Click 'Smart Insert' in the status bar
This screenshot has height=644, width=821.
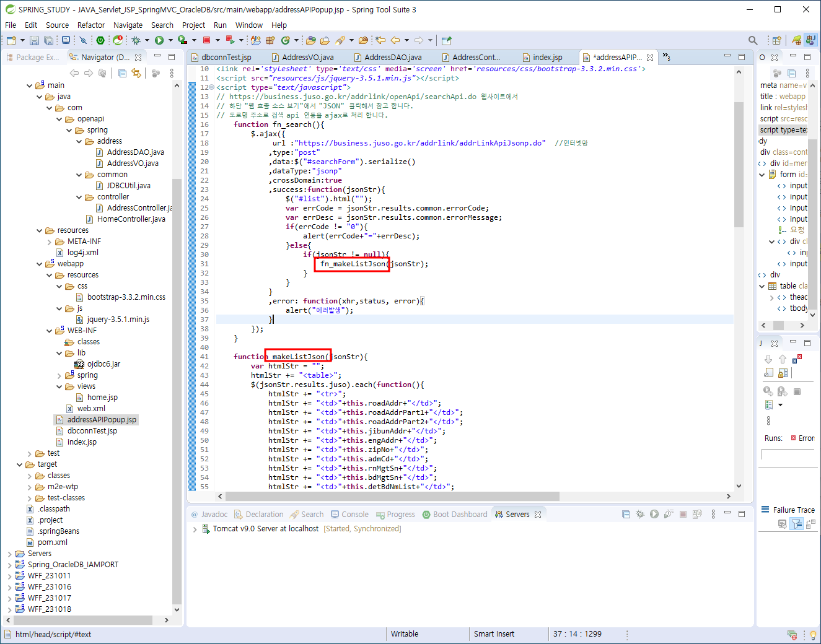pyautogui.click(x=494, y=634)
